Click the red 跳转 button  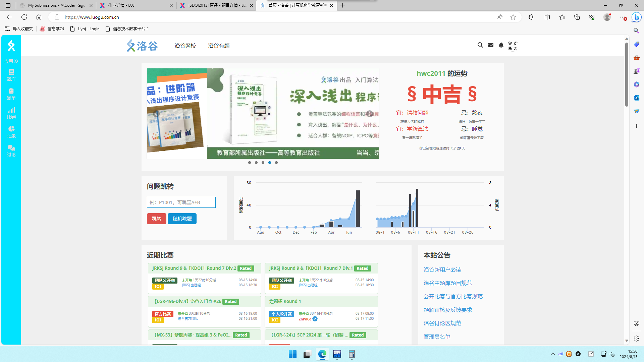pyautogui.click(x=156, y=219)
